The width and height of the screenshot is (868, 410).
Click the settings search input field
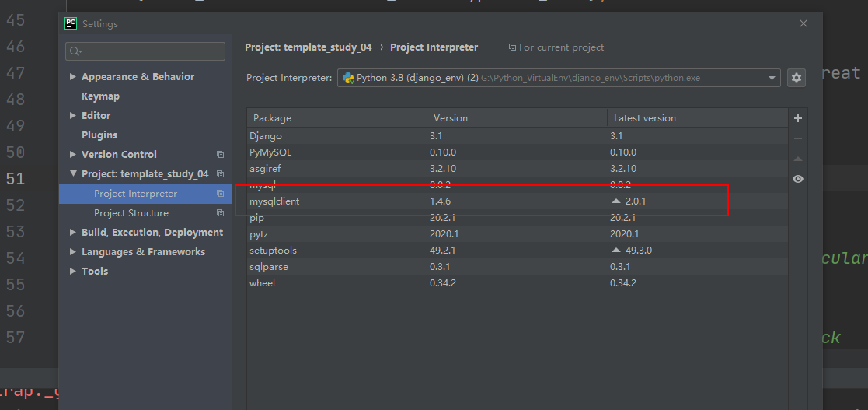145,51
